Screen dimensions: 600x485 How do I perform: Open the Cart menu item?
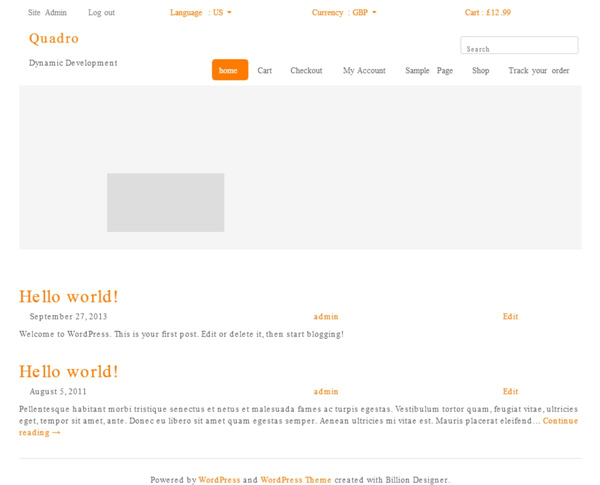tap(264, 71)
